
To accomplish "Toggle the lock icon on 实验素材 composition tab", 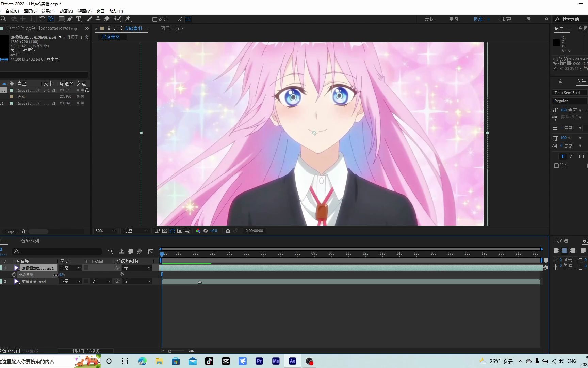I will pyautogui.click(x=109, y=28).
